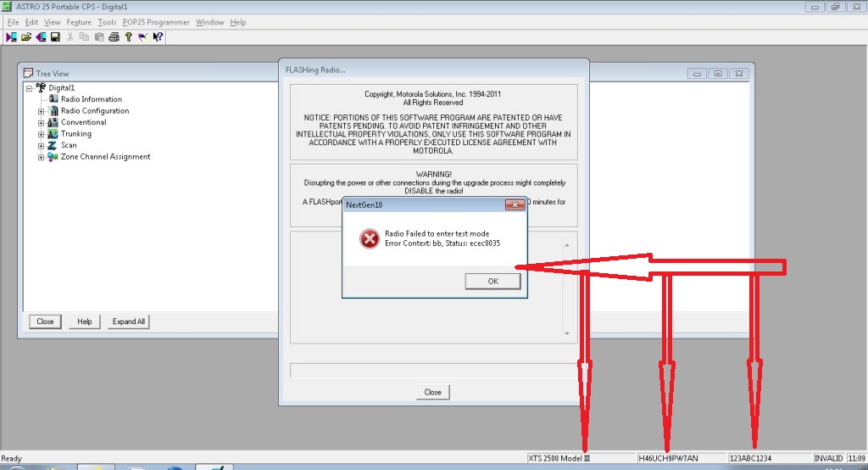Screen dimensions: 868x470
Task: Open the Tools menu
Action: pyautogui.click(x=107, y=22)
